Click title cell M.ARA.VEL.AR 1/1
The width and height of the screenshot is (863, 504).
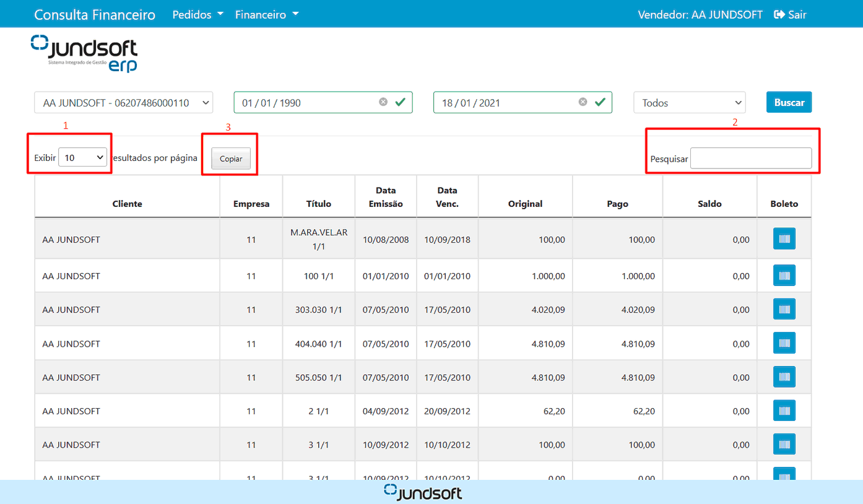[319, 239]
